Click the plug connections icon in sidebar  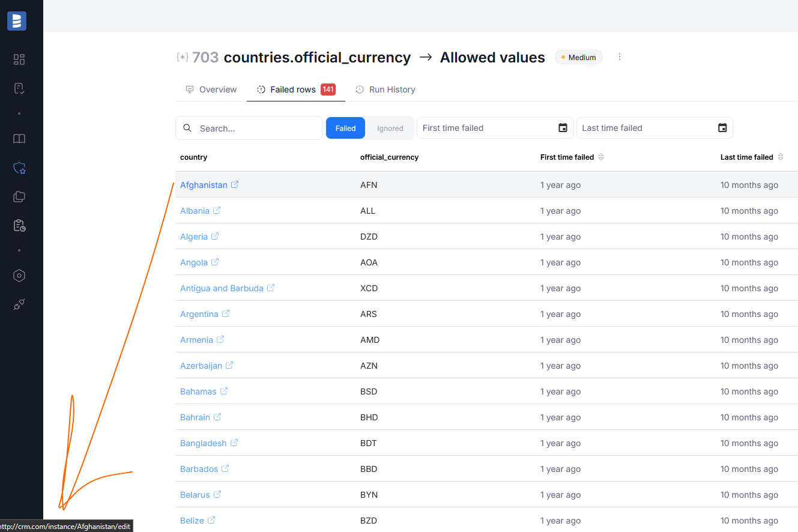coord(19,305)
